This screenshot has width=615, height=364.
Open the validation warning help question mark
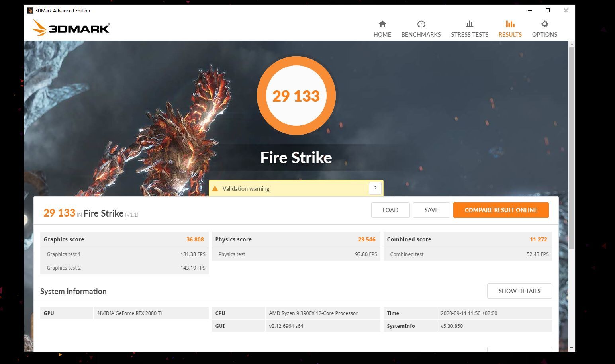[x=375, y=188]
